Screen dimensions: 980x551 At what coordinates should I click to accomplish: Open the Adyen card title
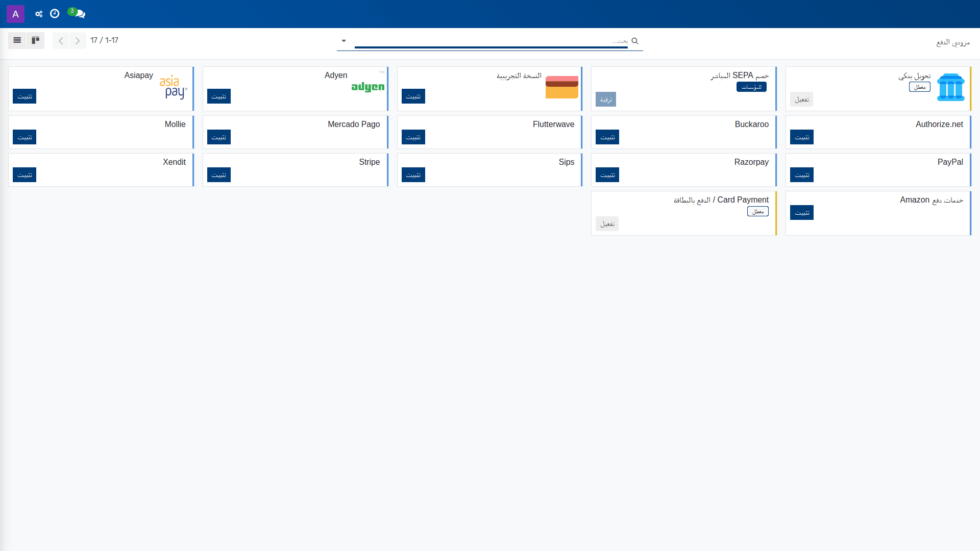pos(336,76)
